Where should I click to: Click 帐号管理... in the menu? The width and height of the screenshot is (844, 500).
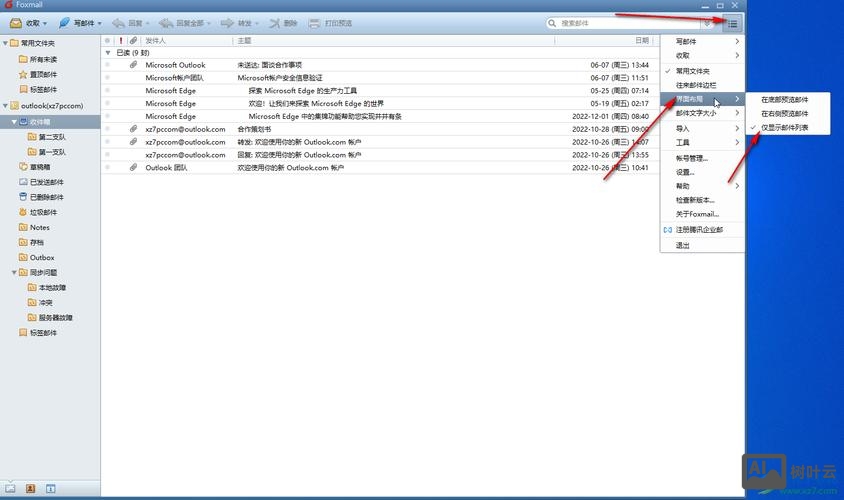point(691,158)
